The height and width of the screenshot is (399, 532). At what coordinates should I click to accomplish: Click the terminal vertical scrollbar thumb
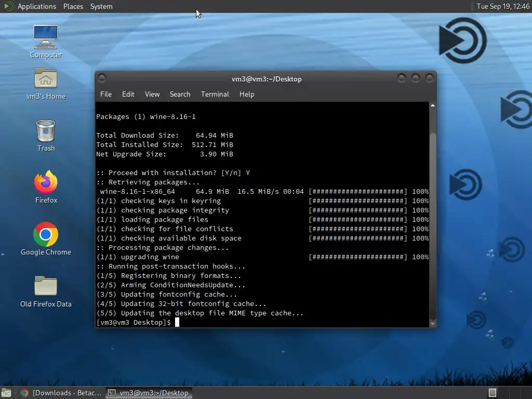click(433, 225)
